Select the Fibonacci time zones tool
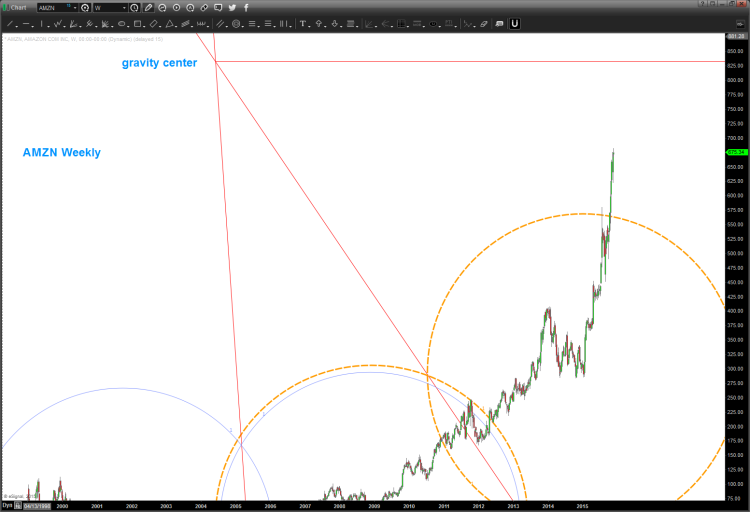750x512 pixels. point(284,23)
